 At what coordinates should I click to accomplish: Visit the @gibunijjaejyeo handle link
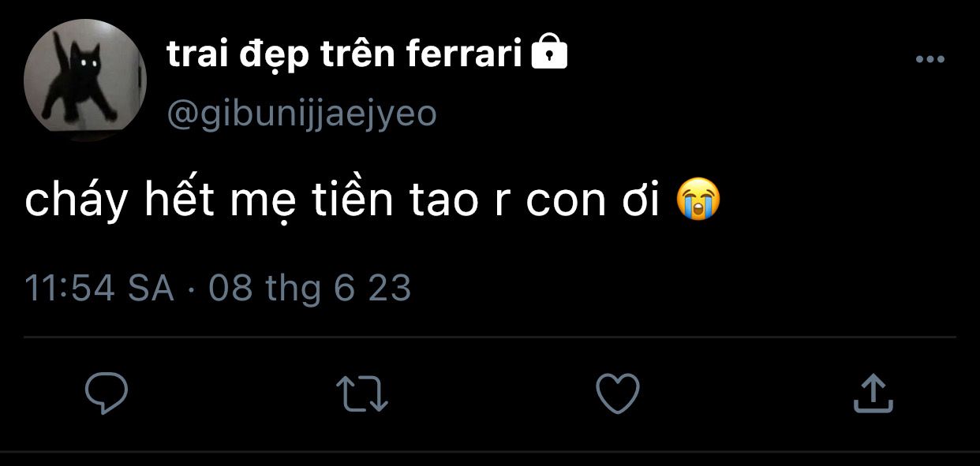[301, 115]
